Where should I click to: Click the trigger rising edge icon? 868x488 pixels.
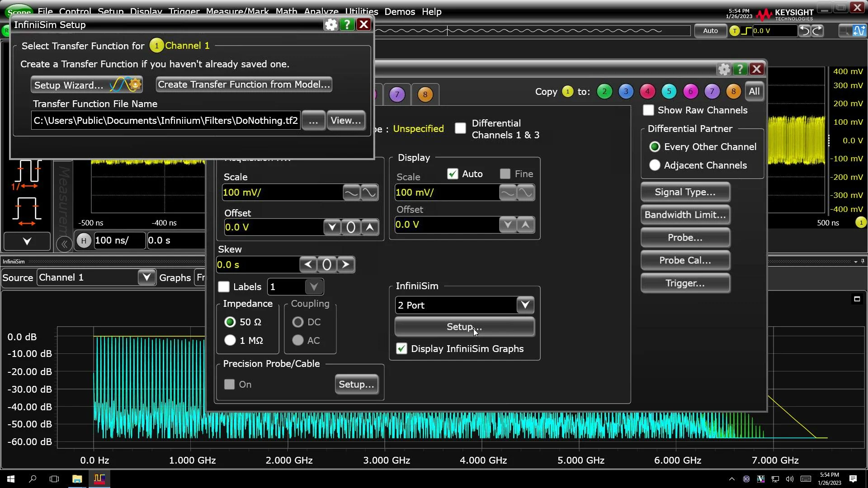pos(747,31)
